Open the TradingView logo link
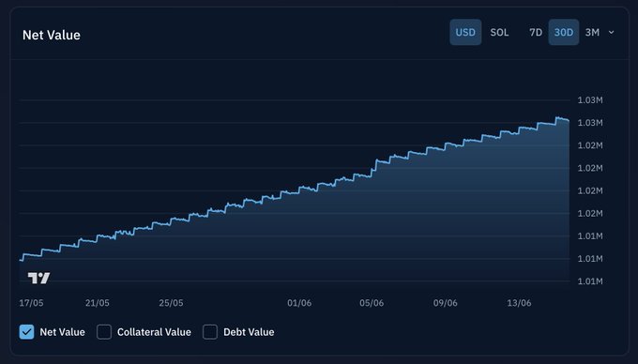Viewport: 638px width, 364px height. coord(38,279)
